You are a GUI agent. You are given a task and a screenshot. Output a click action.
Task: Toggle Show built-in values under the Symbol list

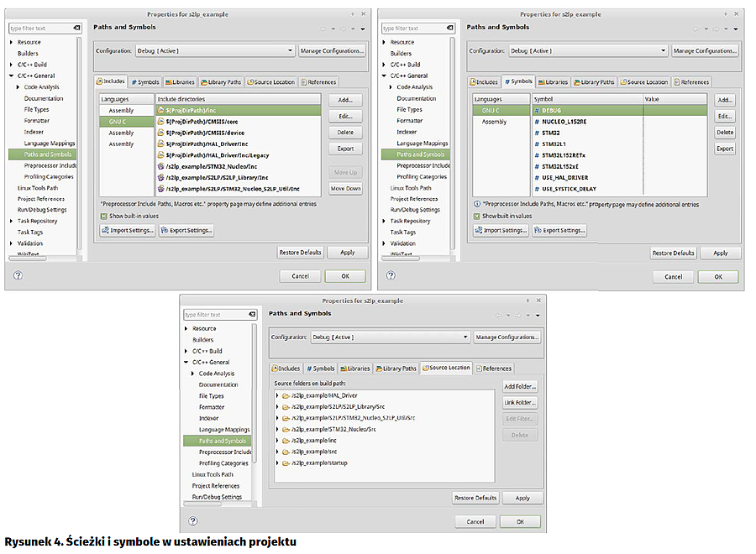pyautogui.click(x=477, y=216)
